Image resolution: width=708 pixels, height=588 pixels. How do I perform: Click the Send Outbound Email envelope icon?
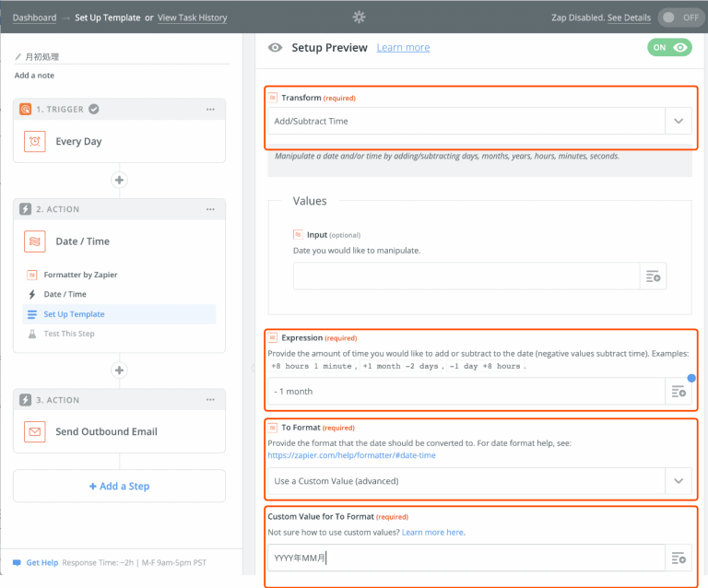(35, 431)
